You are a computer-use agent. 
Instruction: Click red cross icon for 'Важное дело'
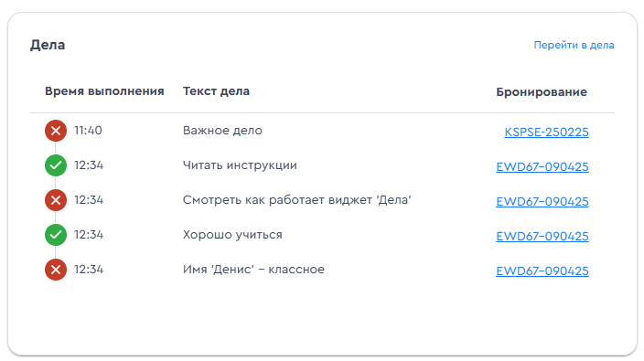(x=56, y=131)
